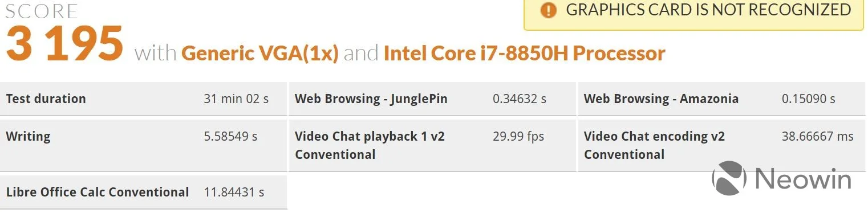Open the Intel Core i7-8850H Processor link
This screenshot has width=868, height=213.
525,54
